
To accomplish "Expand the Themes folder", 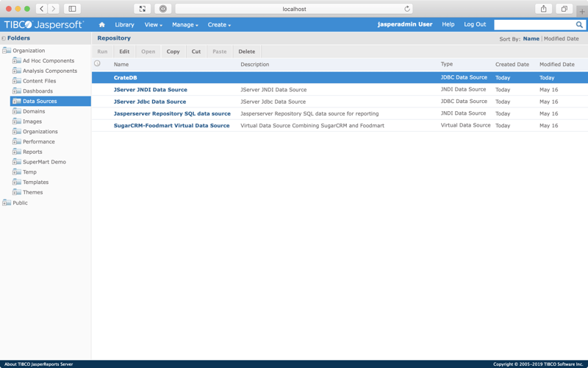I will pos(16,192).
